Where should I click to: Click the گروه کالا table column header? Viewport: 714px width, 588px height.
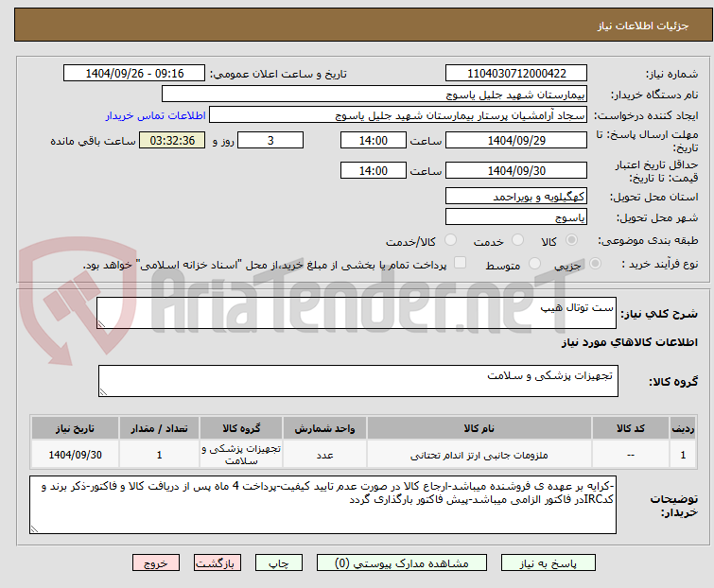coord(241,428)
